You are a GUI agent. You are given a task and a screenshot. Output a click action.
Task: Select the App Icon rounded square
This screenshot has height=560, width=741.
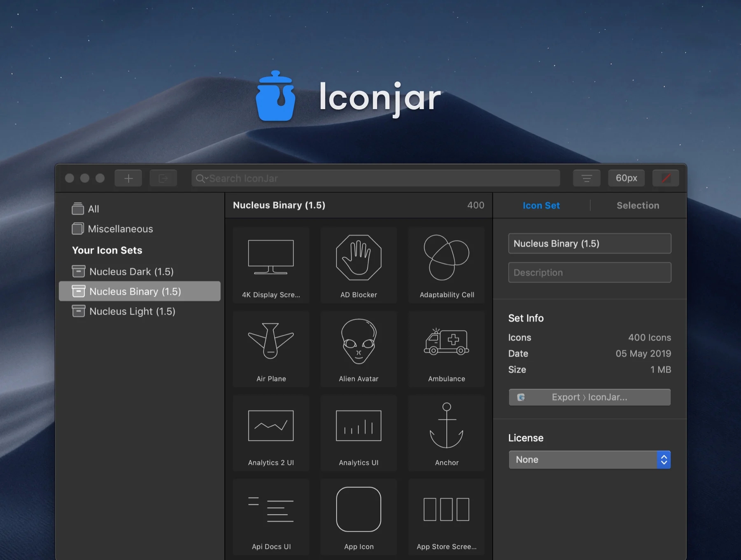(x=359, y=517)
